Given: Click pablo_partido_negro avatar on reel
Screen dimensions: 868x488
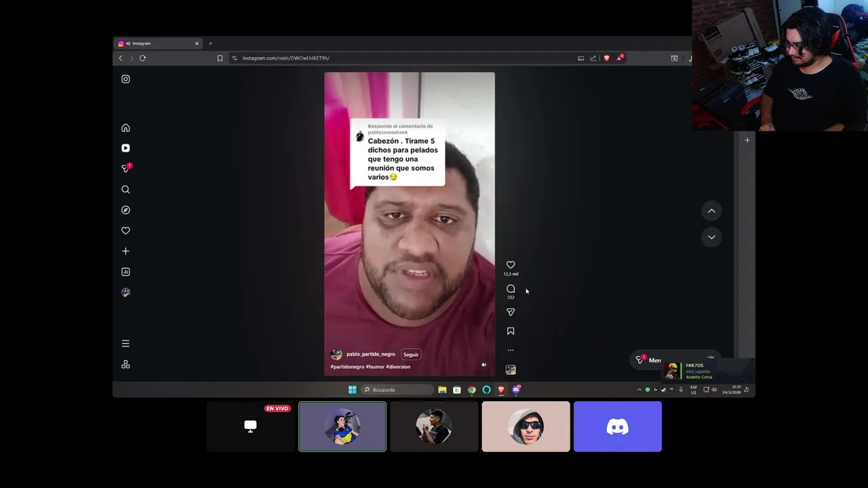Looking at the screenshot, I should pyautogui.click(x=336, y=354).
